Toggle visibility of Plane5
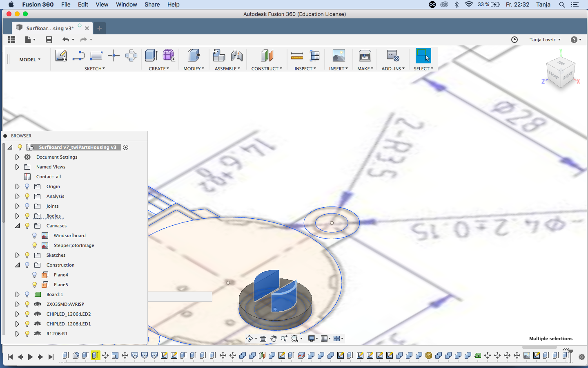 tap(35, 285)
